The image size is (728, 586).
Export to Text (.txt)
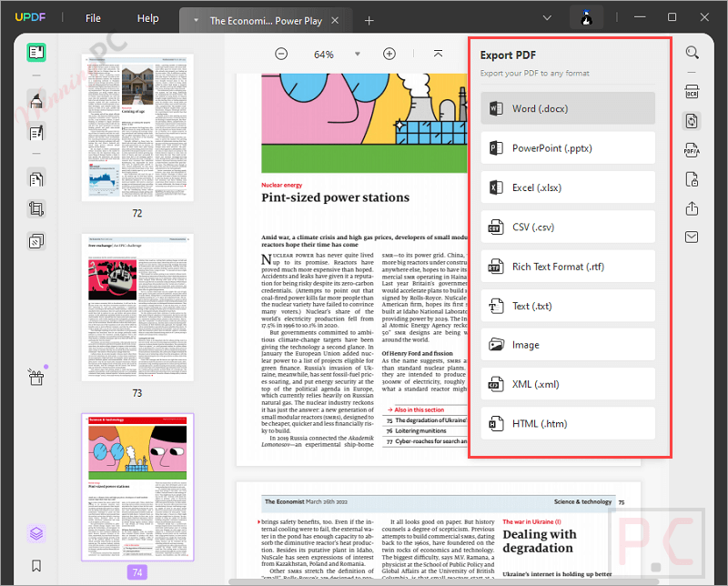tap(568, 306)
